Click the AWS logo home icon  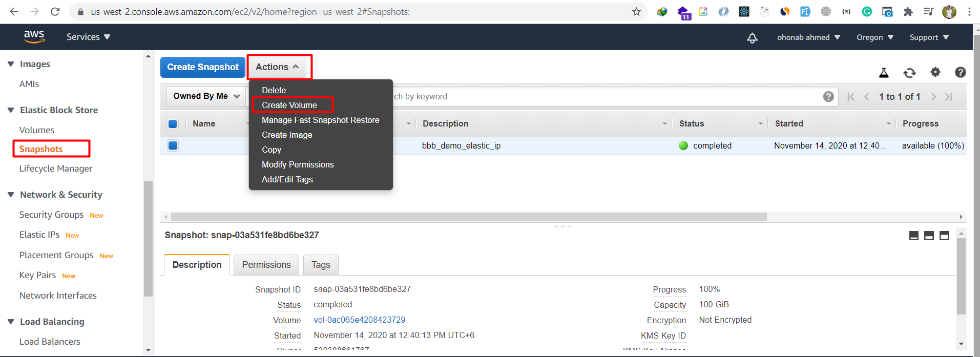(x=34, y=37)
